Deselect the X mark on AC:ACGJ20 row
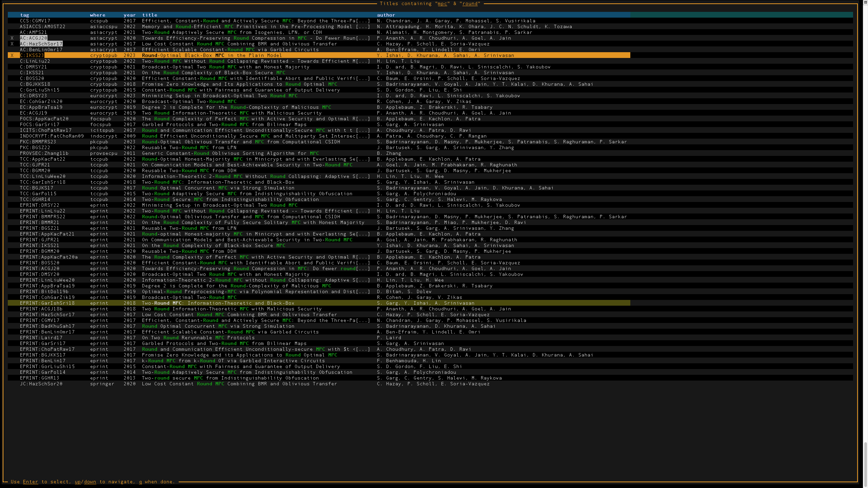 pos(12,38)
